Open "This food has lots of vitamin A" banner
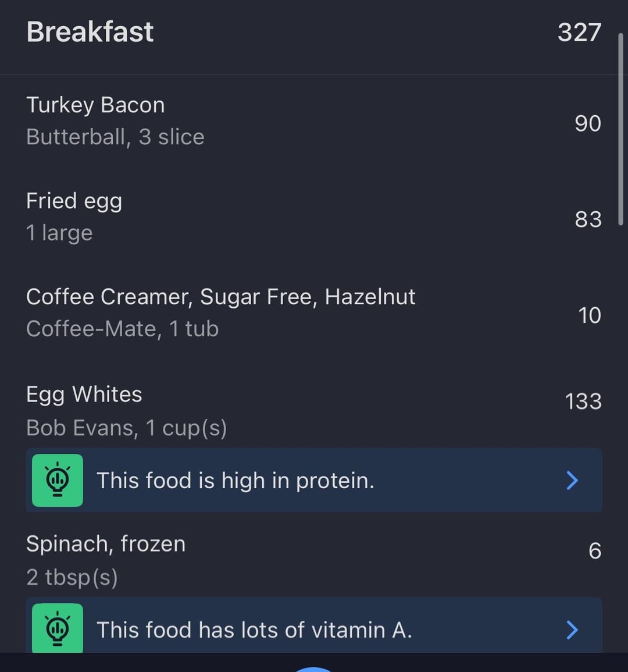This screenshot has width=628, height=672. pos(314,625)
